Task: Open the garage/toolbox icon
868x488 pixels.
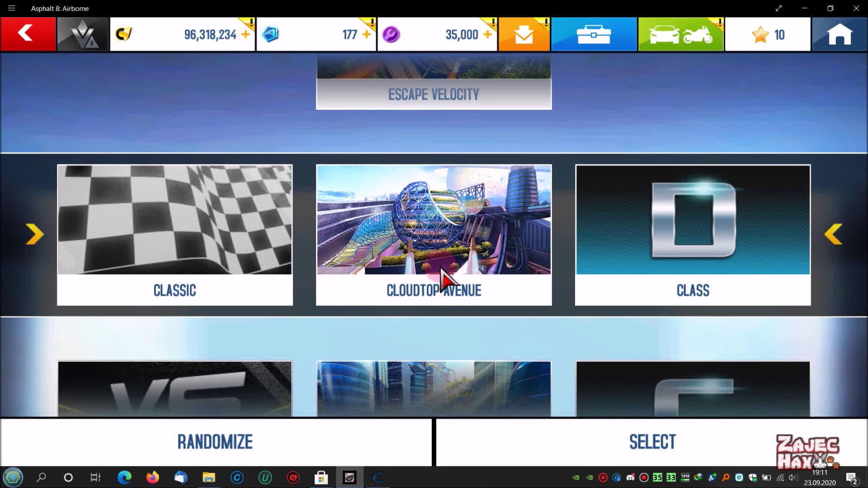Action: [x=593, y=34]
